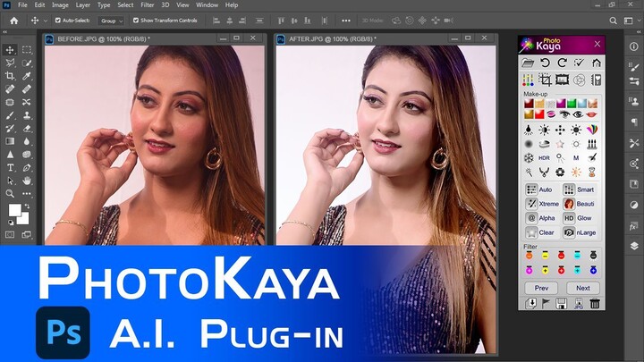
Task: Click PhotoKaya crop icon
Action: point(545,80)
